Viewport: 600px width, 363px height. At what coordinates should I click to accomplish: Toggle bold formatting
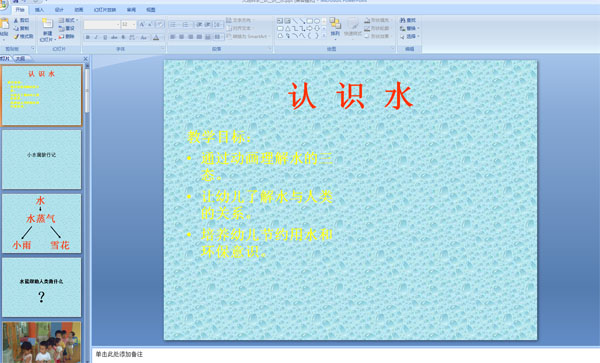coord(88,37)
